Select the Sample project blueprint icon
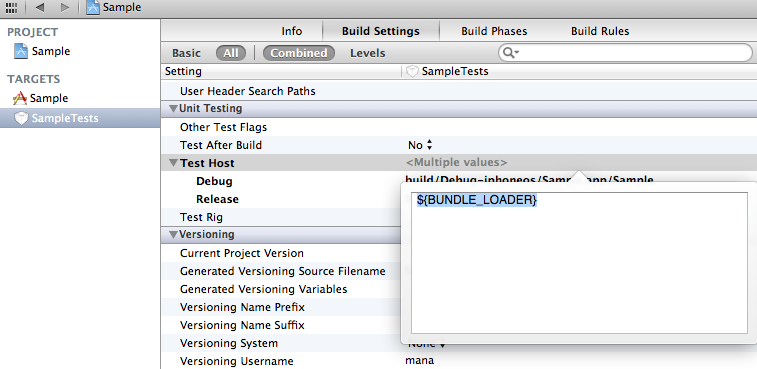The image size is (757, 369). coord(21,51)
